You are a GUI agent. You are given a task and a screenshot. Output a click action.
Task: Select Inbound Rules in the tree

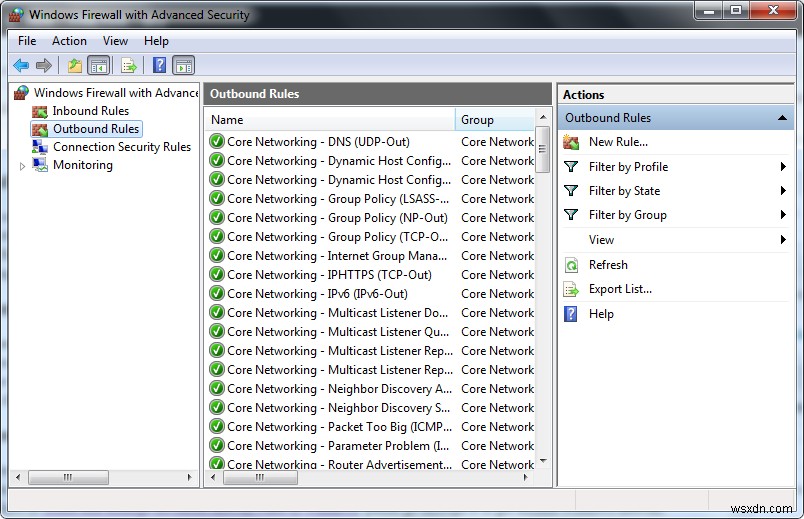click(91, 111)
